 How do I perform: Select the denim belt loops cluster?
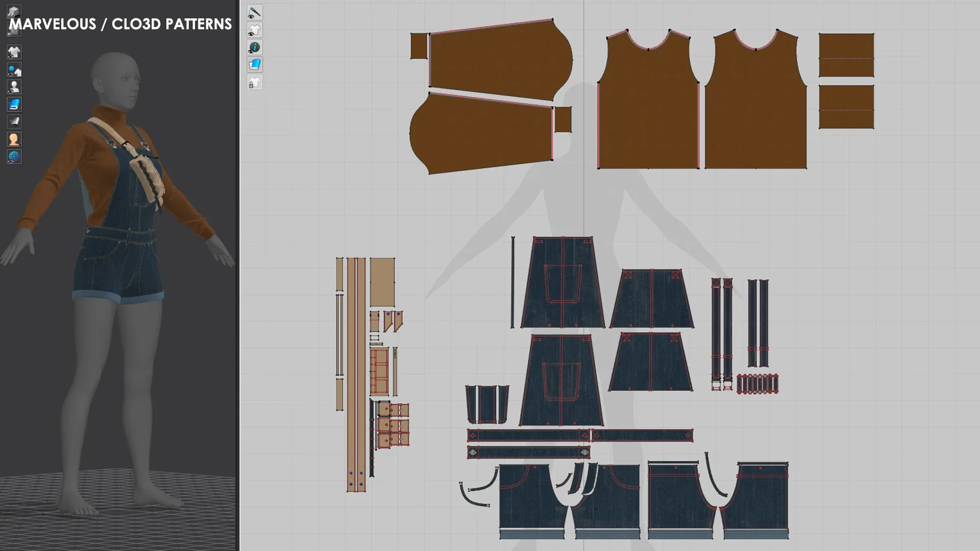(x=757, y=384)
